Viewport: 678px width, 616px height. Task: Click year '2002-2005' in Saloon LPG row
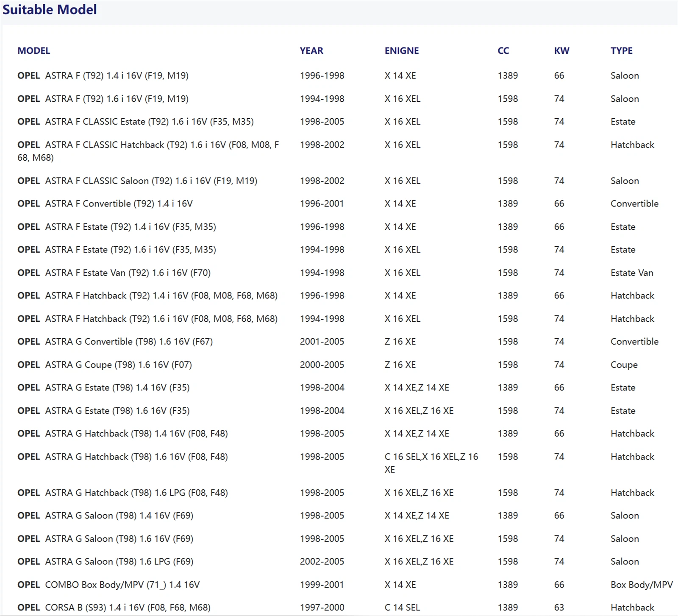click(322, 562)
